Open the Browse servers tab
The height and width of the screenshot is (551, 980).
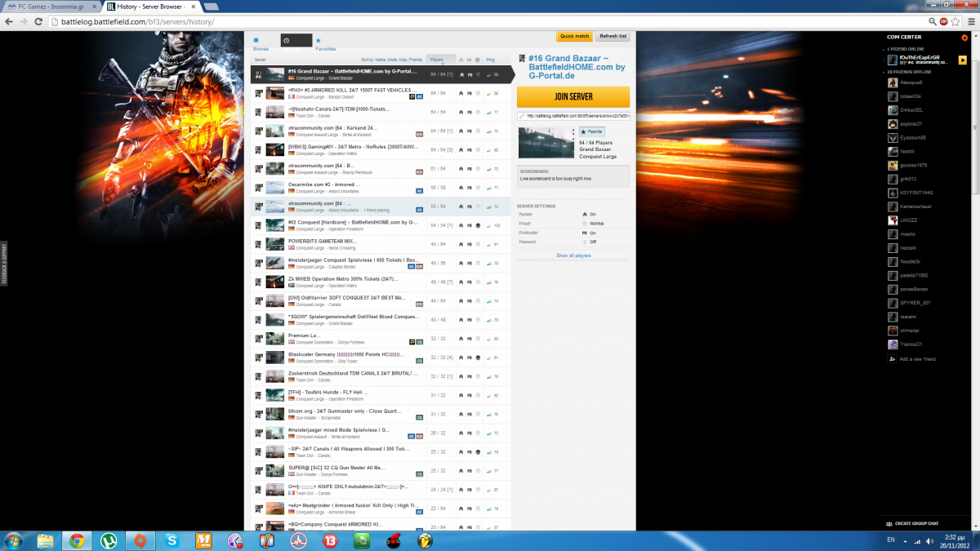(261, 44)
